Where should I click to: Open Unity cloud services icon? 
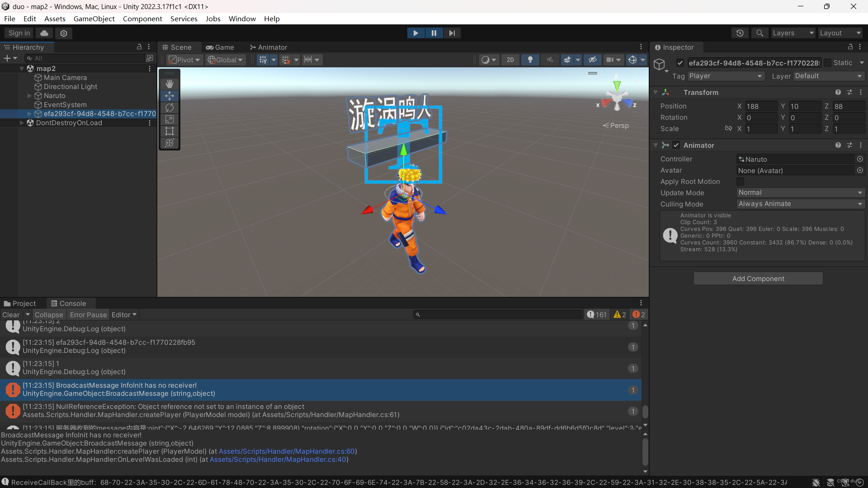point(44,33)
